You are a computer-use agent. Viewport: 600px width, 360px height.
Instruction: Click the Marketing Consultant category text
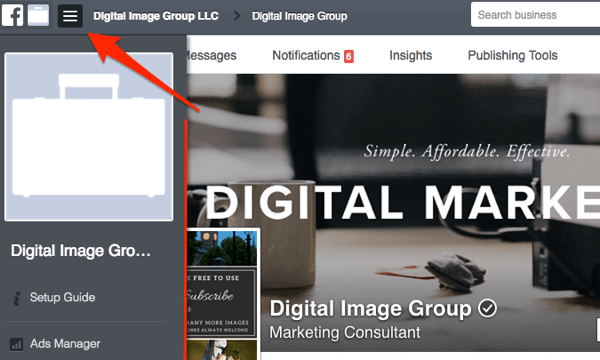345,332
